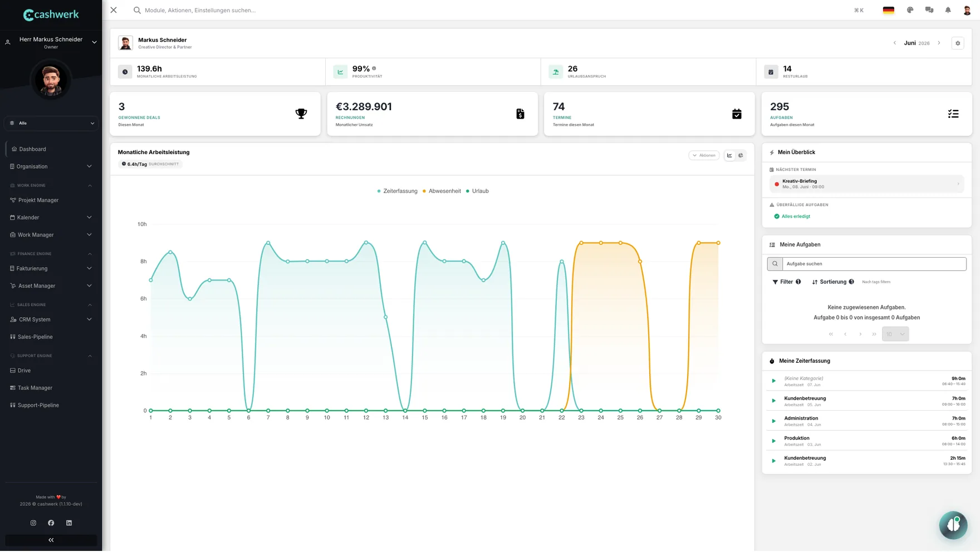Open the notifications bell icon
Screen dimensions: 980x552
(x=948, y=10)
